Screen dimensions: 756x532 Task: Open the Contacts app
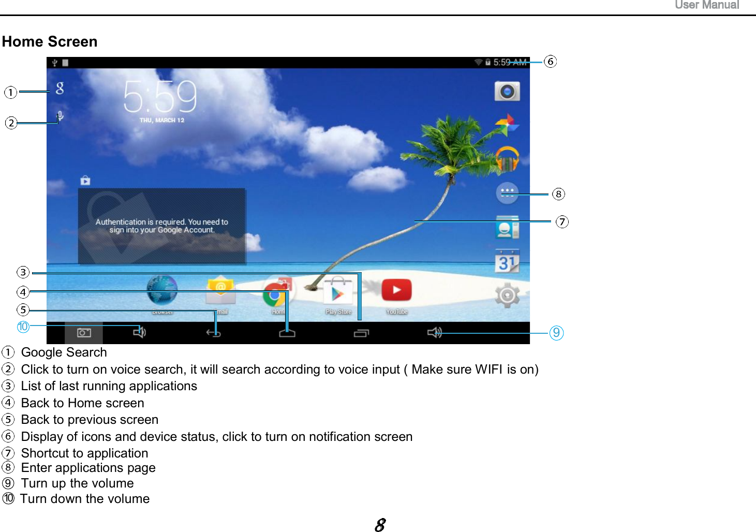click(x=507, y=228)
